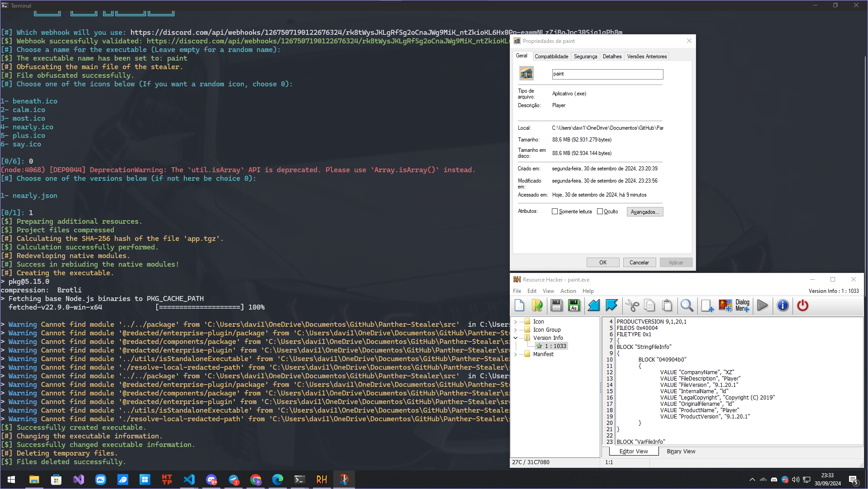Click the Cut scissors icon in Resource Hacker

[x=632, y=306]
